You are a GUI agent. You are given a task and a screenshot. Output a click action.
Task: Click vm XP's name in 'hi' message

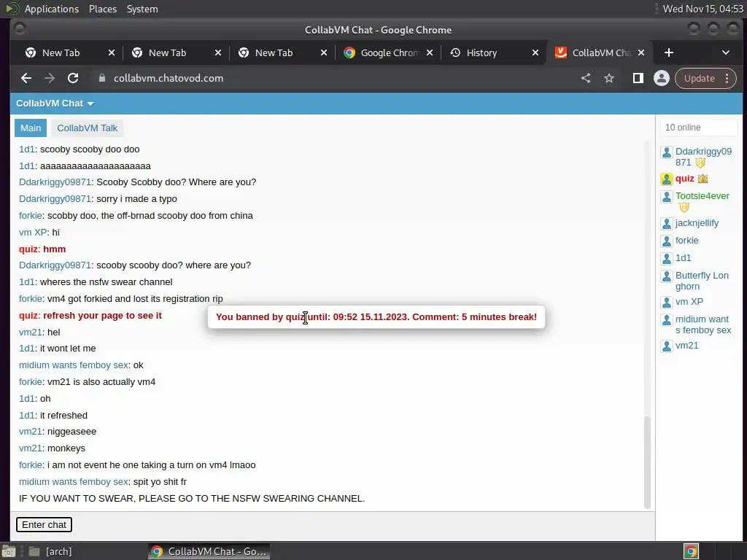[x=33, y=233]
